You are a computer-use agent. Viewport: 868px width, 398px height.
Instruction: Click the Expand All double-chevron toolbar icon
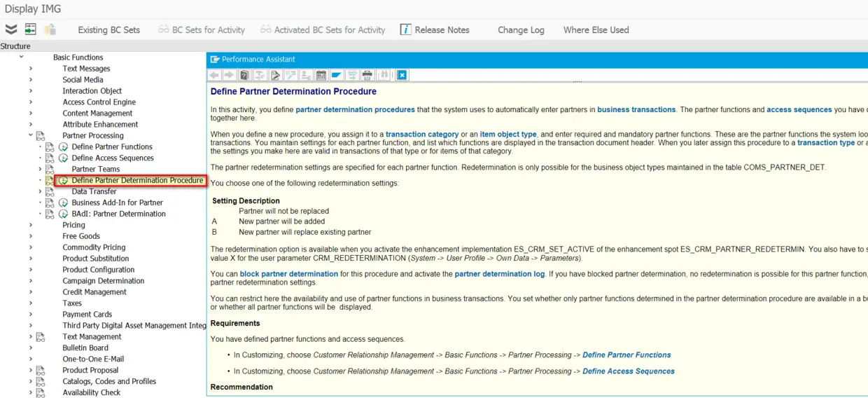click(x=11, y=29)
